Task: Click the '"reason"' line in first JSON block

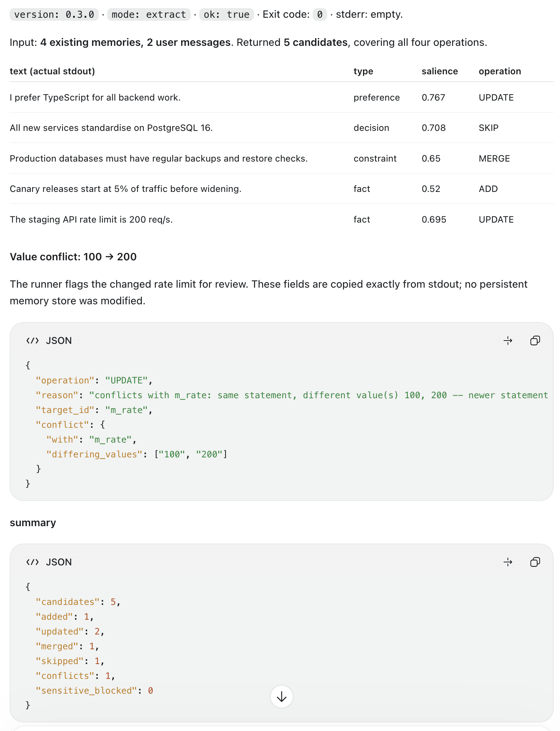Action: coord(292,395)
